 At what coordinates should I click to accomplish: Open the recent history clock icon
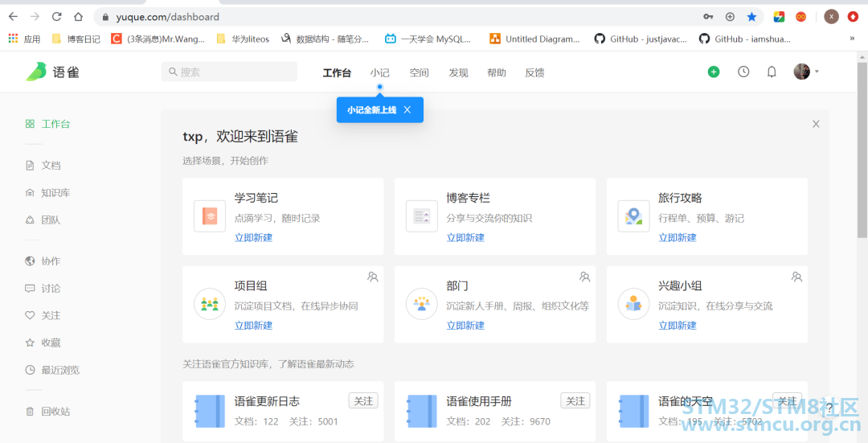click(x=743, y=72)
